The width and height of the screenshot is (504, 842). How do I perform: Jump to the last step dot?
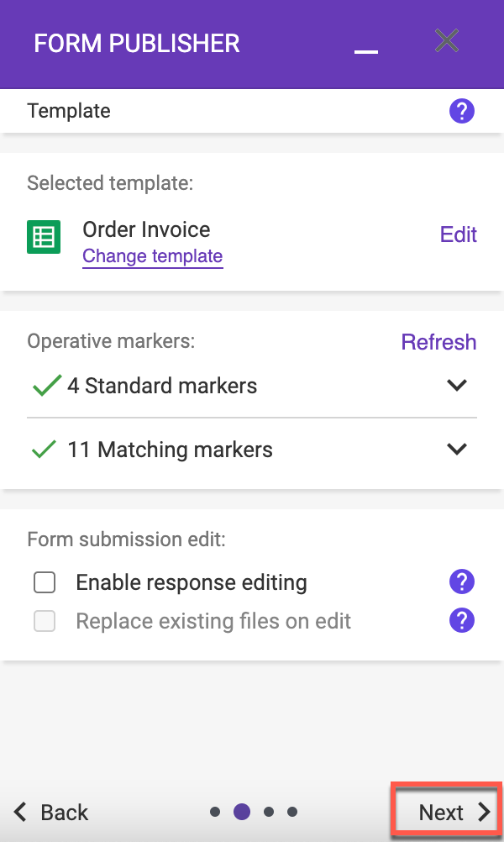click(x=292, y=812)
